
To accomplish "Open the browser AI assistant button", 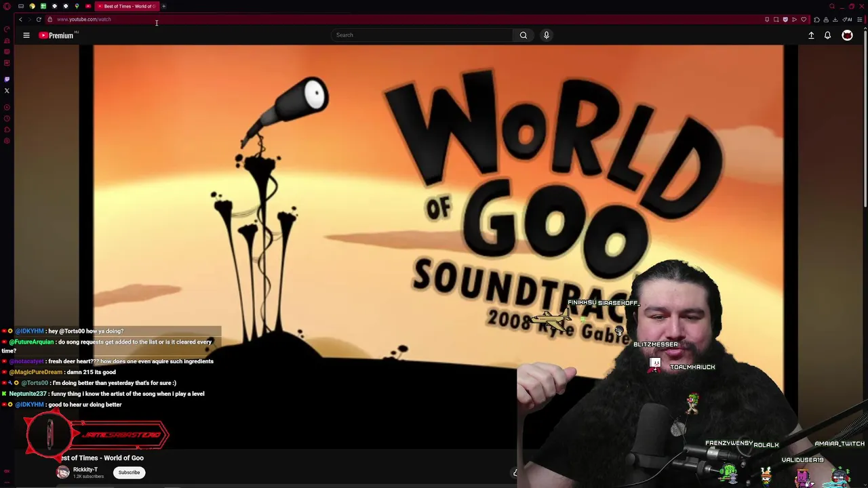I will (x=848, y=20).
